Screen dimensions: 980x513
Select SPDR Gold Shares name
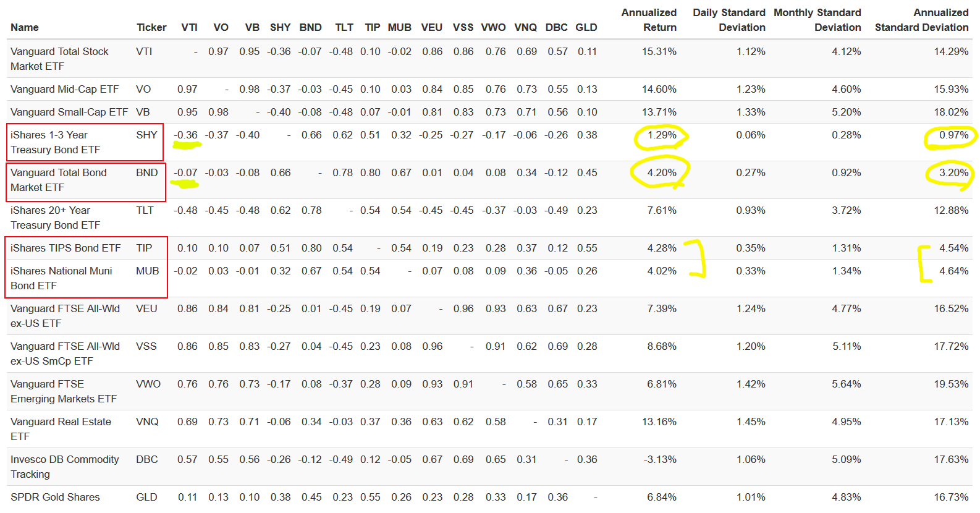coord(55,497)
